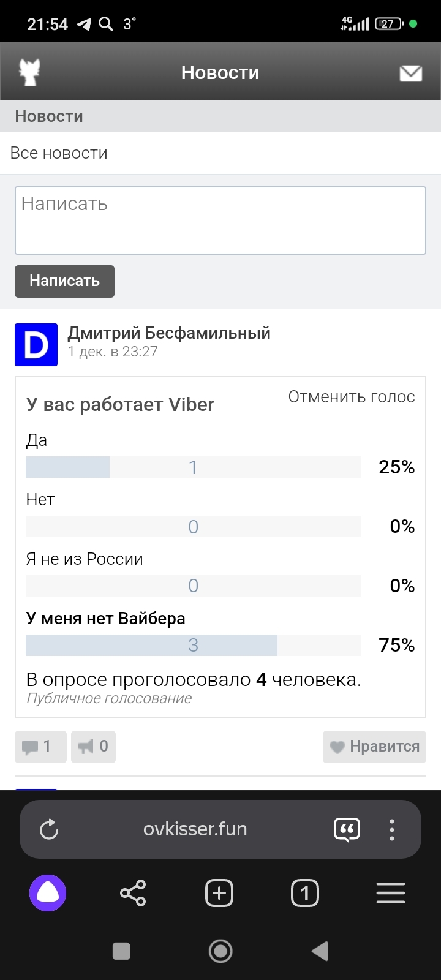This screenshot has width=441, height=980.
Task: Reload page with the refresh icon
Action: point(49,829)
